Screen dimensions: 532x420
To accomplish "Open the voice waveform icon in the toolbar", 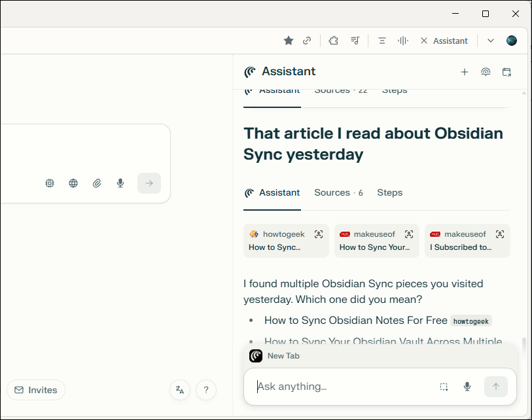I will click(403, 40).
